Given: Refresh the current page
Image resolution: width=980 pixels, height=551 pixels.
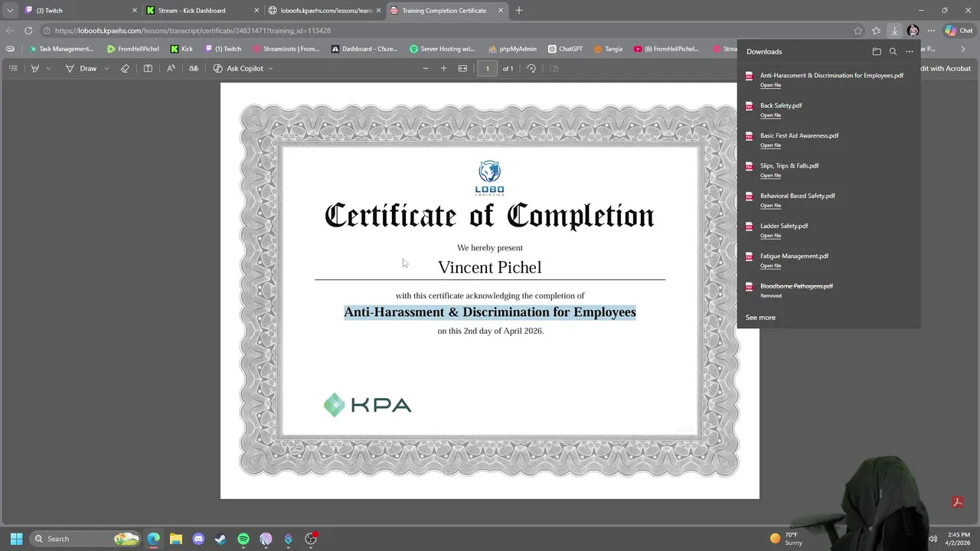Looking at the screenshot, I should click(28, 31).
